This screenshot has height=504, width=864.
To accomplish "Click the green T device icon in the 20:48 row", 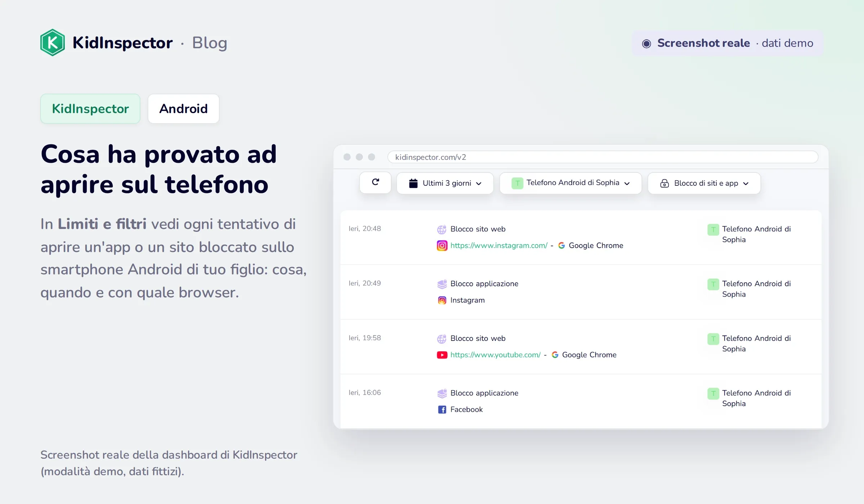I will tap(713, 230).
